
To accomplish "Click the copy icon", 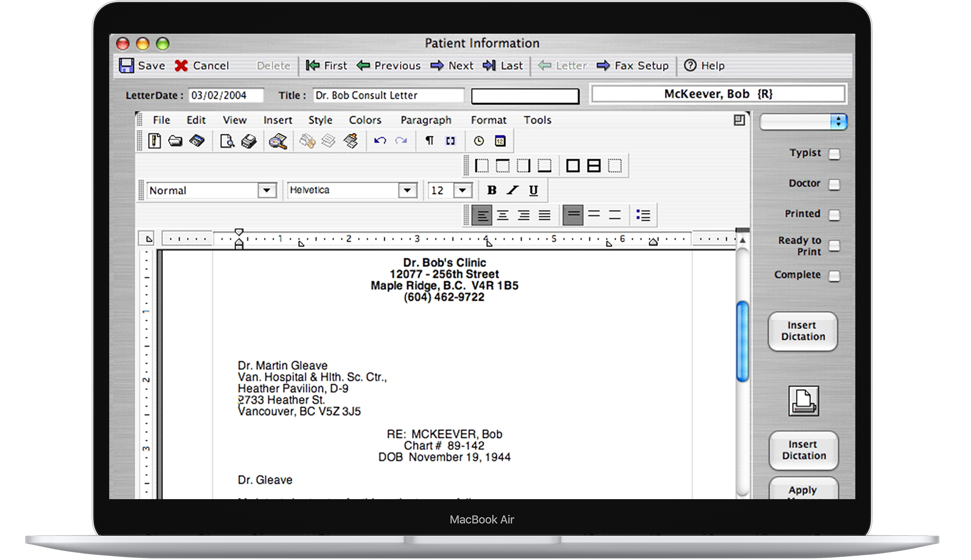I will (x=328, y=141).
